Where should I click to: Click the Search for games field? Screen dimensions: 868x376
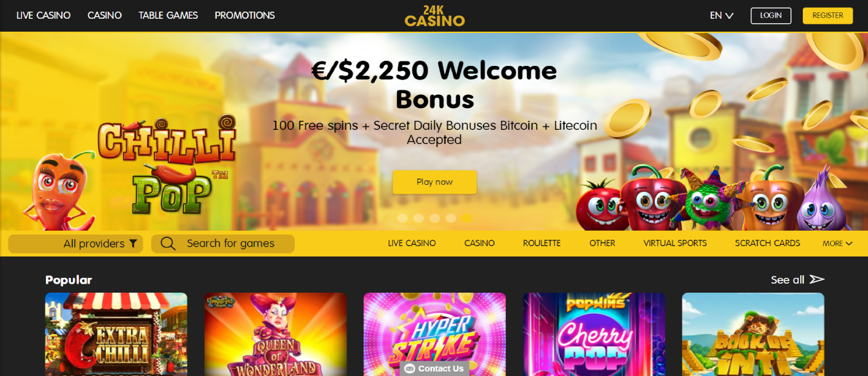[x=223, y=244]
